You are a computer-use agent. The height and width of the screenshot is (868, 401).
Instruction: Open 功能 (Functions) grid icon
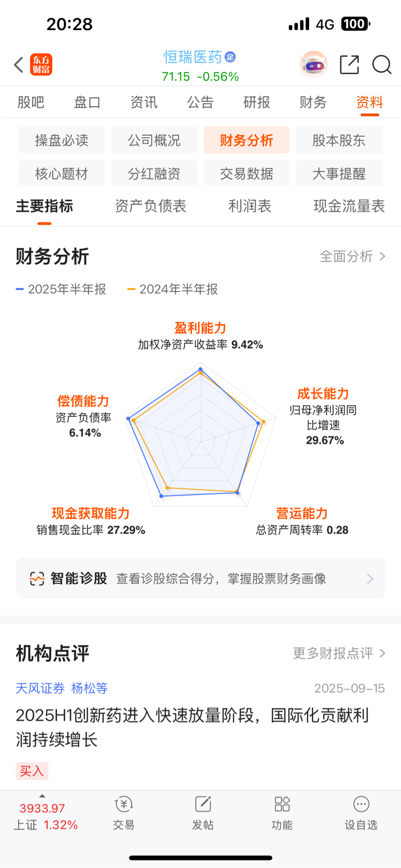click(x=282, y=813)
